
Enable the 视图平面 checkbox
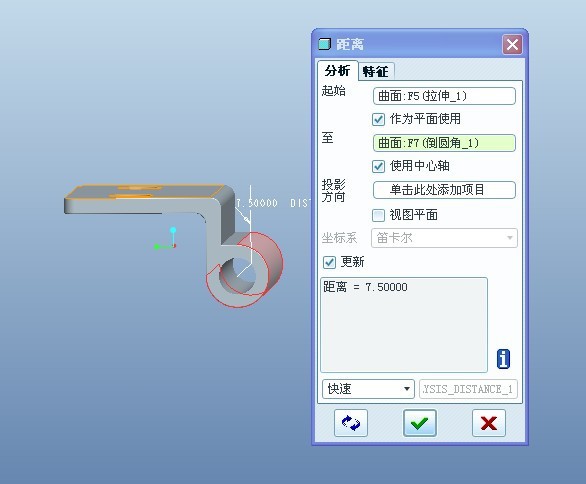pos(378,215)
